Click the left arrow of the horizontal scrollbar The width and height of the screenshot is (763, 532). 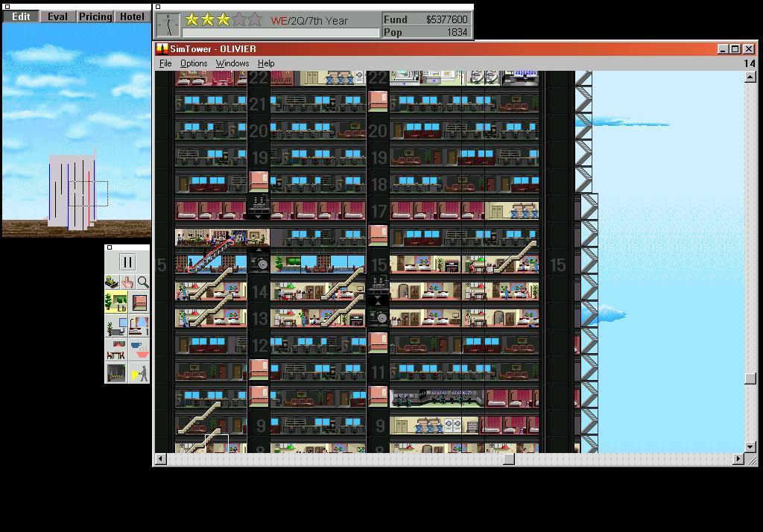(161, 458)
